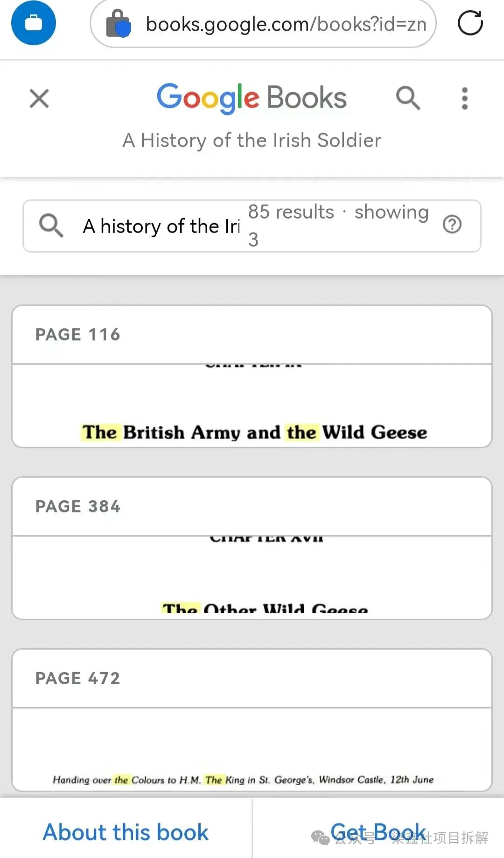Open the PAGE 384 result header
Viewport: 504px width, 858px height.
(252, 506)
